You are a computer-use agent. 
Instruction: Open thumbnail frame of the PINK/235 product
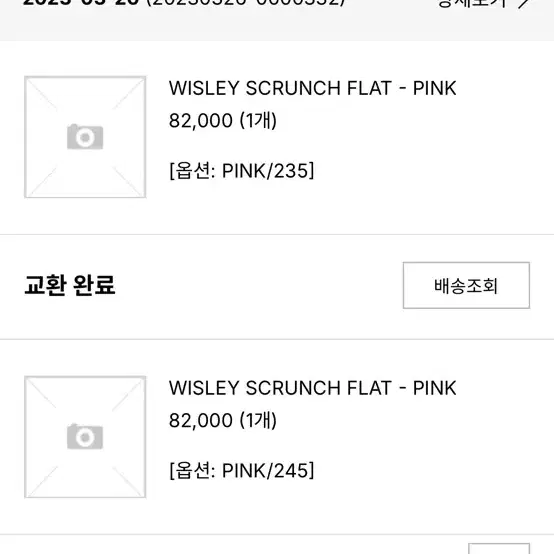85,137
